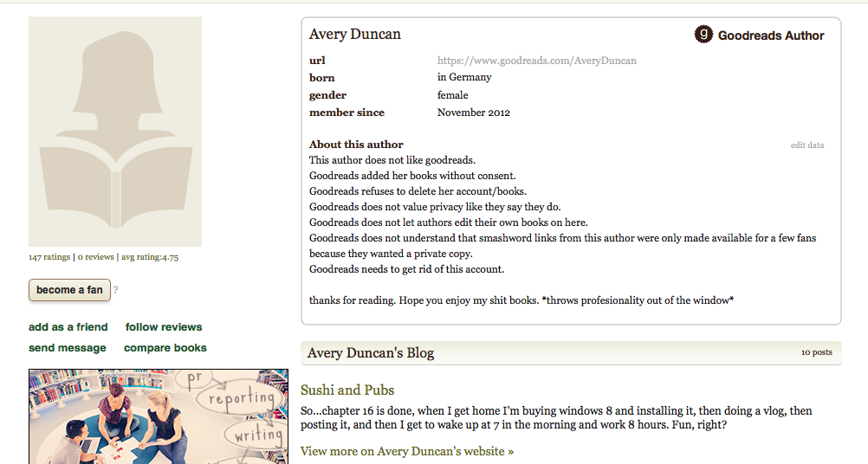The image size is (868, 464).
Task: Click the edit data link
Action: pyautogui.click(x=807, y=145)
